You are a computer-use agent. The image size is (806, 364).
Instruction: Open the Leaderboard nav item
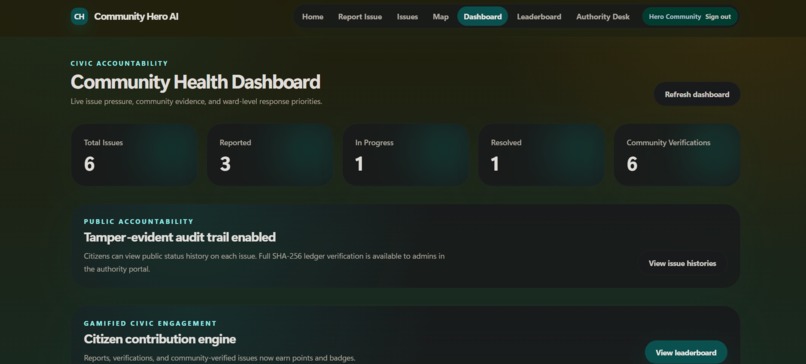539,16
